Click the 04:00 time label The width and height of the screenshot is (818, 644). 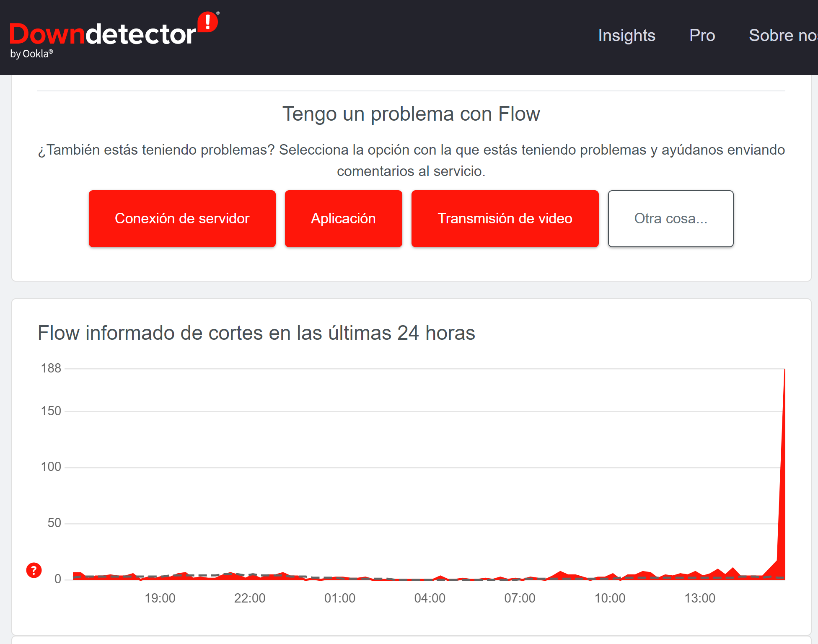point(430,598)
